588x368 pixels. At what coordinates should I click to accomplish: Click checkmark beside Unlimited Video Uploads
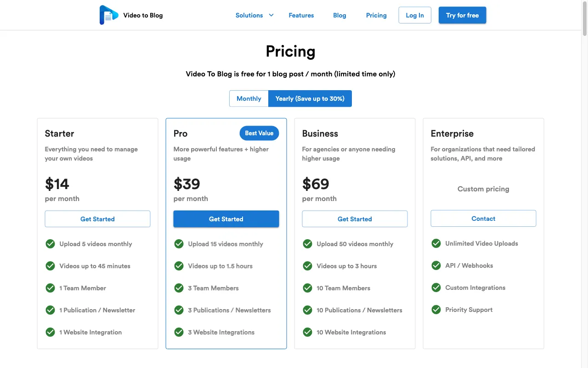pyautogui.click(x=436, y=243)
